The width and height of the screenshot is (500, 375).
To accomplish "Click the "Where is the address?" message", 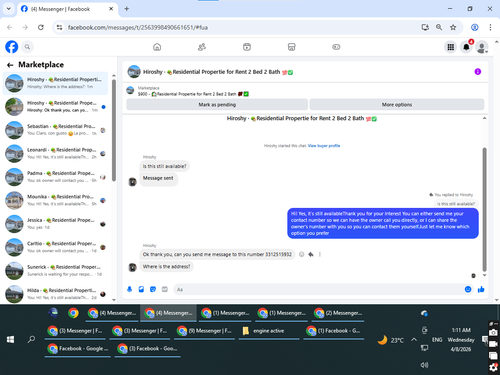I will tap(166, 267).
